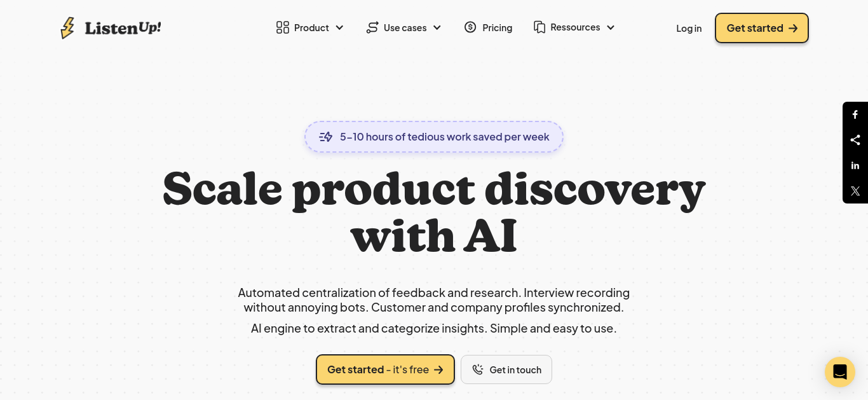868x400 pixels.
Task: Click the Pricing dollar coin icon
Action: pyautogui.click(x=470, y=27)
